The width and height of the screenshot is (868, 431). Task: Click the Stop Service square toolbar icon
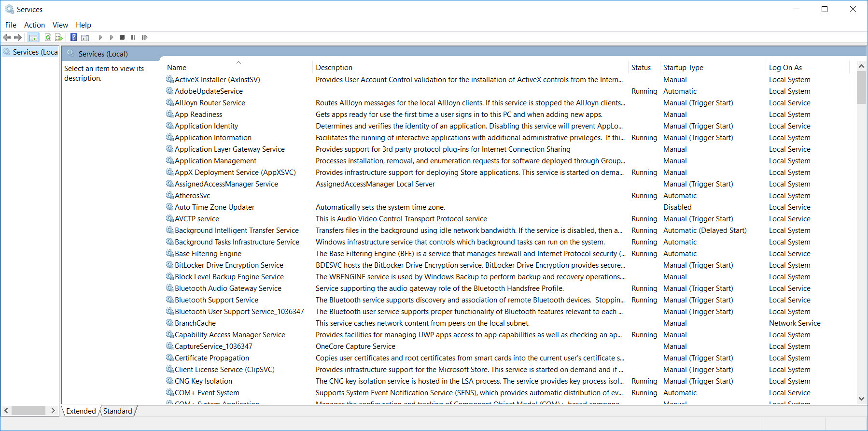(122, 37)
